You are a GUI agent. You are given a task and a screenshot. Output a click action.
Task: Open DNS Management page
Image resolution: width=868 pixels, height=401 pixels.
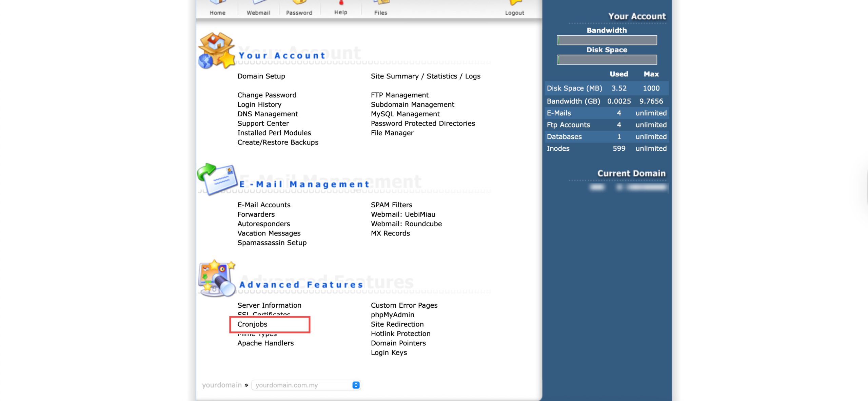[268, 114]
